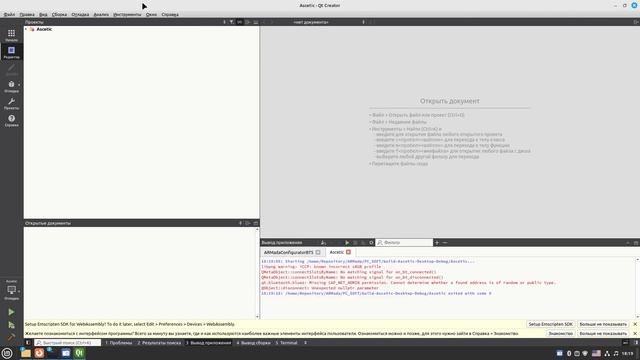Open the Файл menu
640x360 pixels.
point(9,14)
